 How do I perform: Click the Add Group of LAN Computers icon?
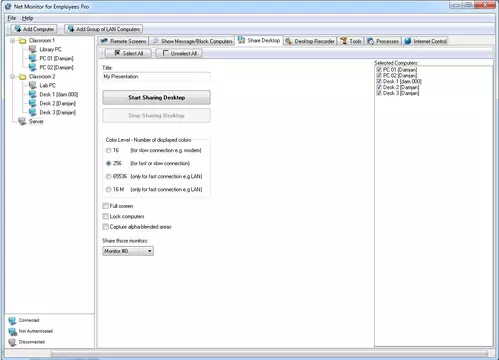[x=71, y=29]
